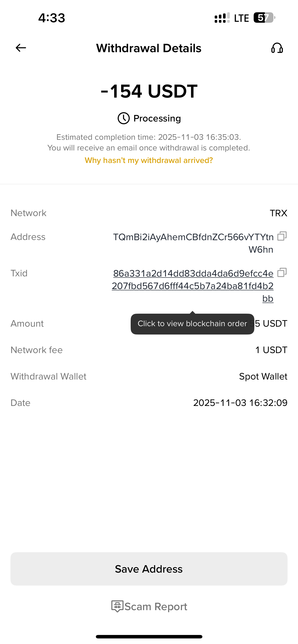Tap the 1 USDT network fee value
The height and width of the screenshot is (644, 298).
271,350
